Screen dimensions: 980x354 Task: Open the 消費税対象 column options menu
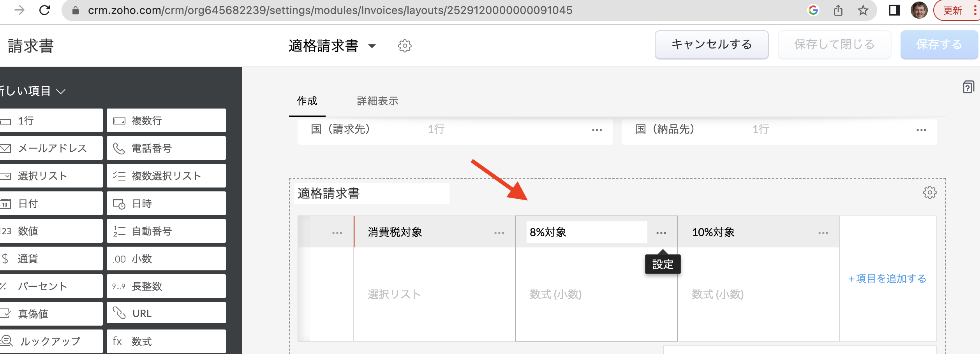[499, 233]
